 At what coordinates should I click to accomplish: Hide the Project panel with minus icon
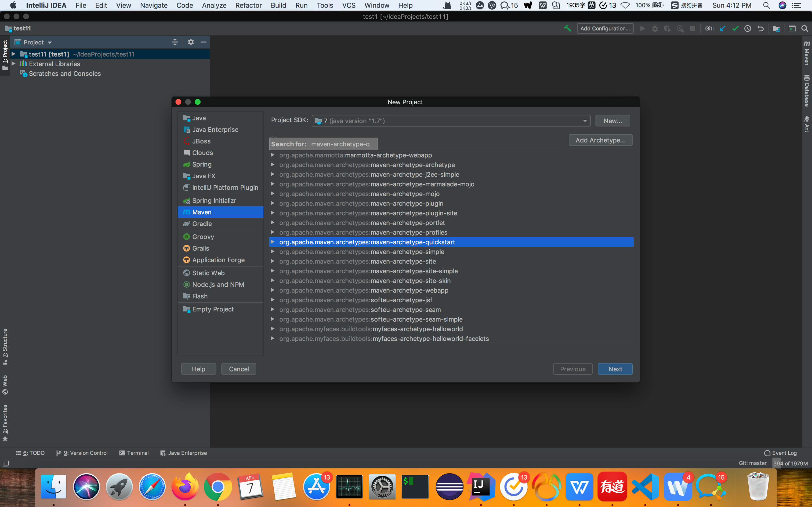tap(203, 42)
